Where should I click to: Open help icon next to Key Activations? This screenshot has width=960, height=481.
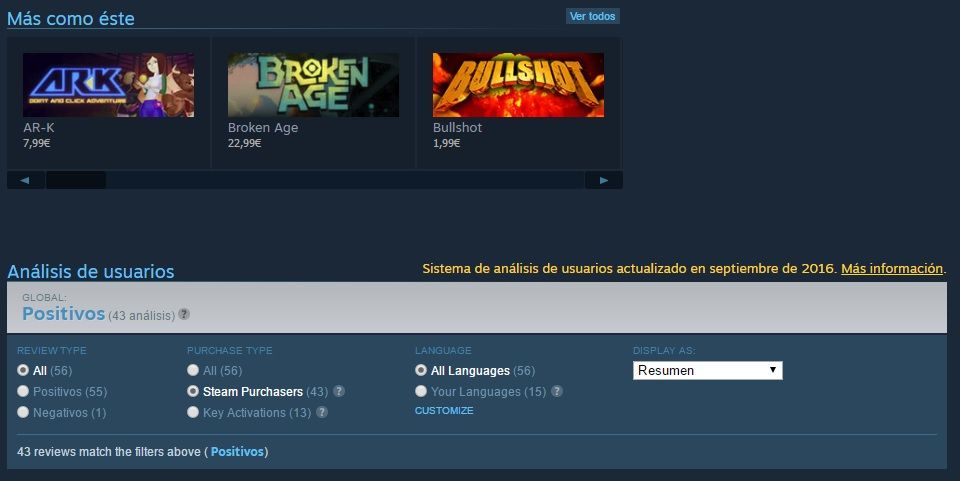coord(322,412)
